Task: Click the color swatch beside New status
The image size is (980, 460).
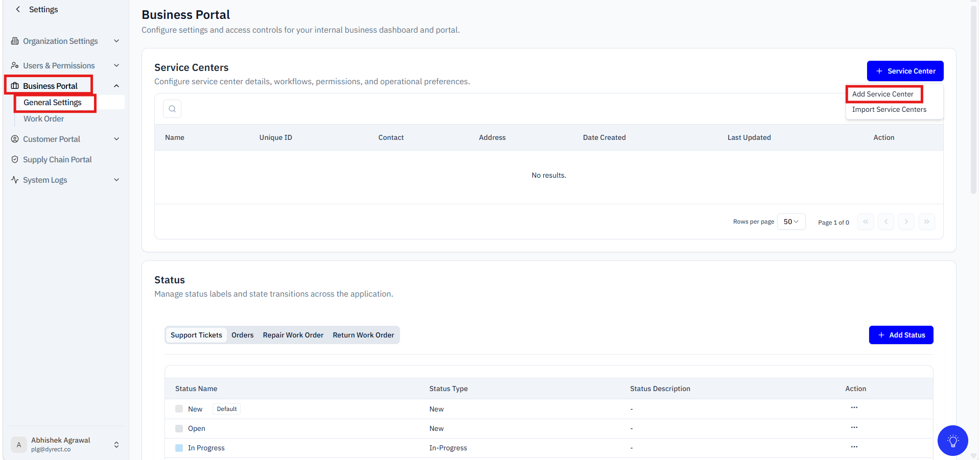Action: [x=179, y=409]
